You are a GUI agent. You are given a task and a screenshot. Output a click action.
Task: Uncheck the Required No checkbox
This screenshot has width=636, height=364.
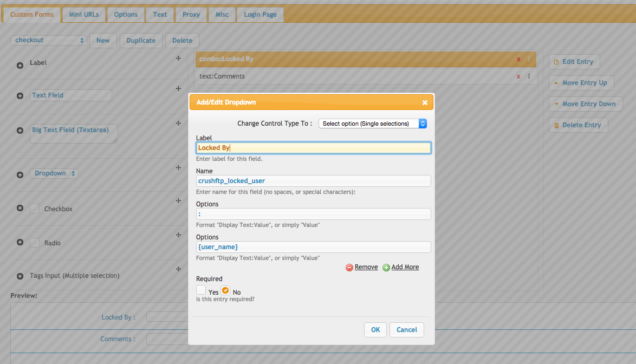coord(225,290)
